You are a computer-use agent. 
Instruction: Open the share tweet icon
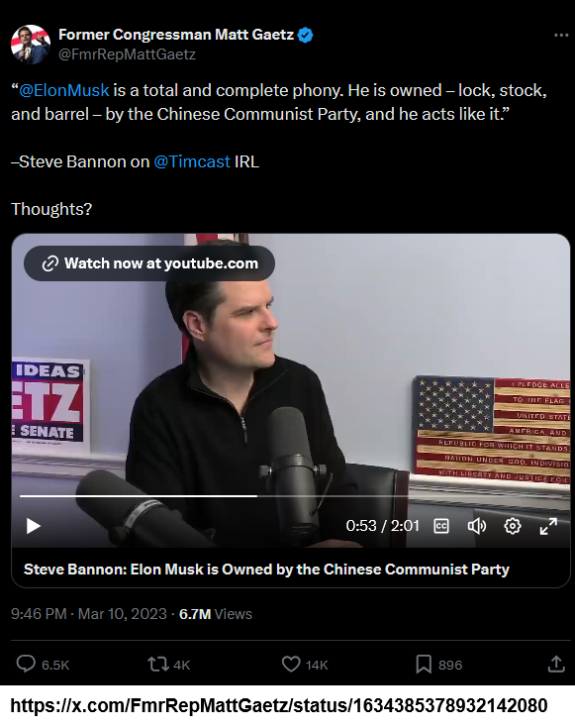tap(556, 664)
